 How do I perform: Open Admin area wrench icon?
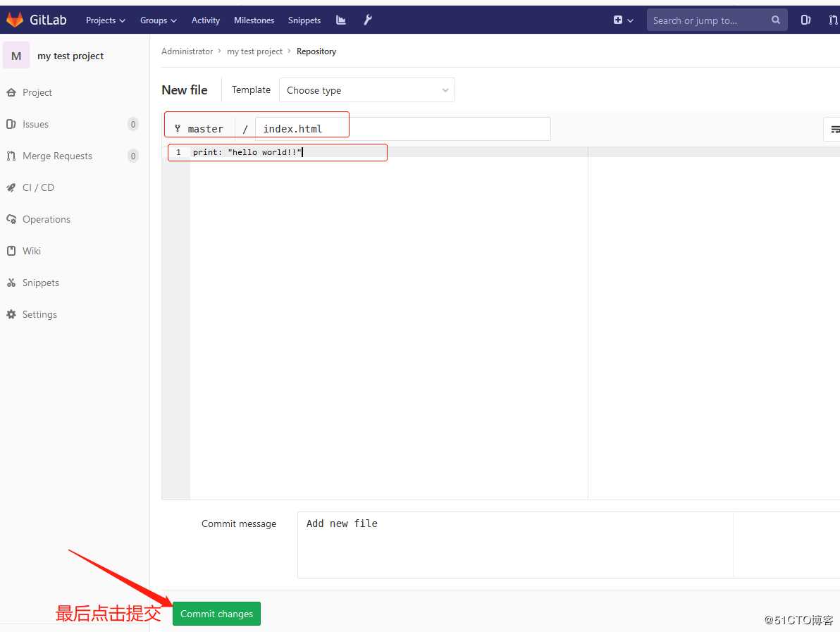tap(368, 20)
